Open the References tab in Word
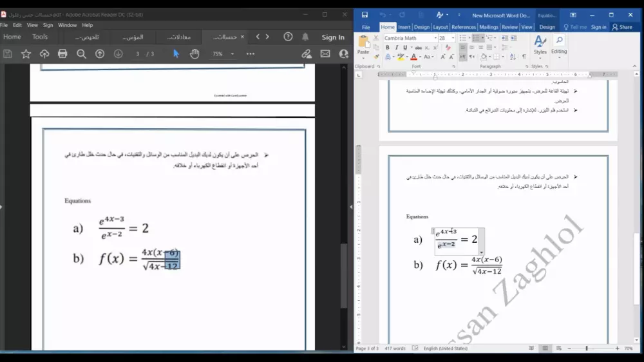 (464, 27)
